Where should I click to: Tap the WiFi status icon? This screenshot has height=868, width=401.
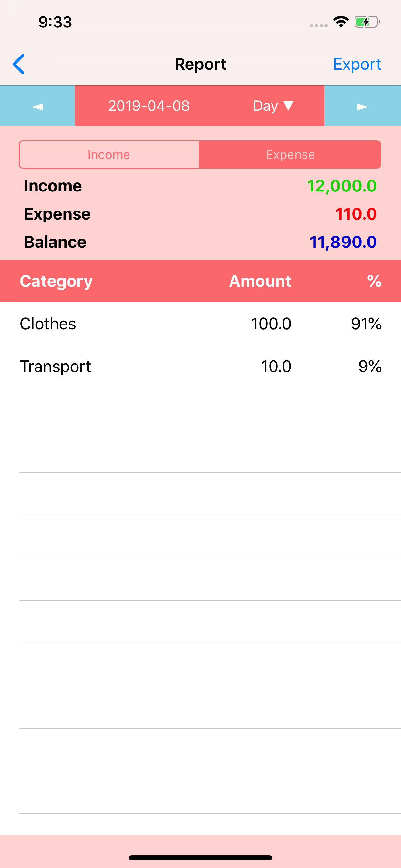tap(341, 22)
